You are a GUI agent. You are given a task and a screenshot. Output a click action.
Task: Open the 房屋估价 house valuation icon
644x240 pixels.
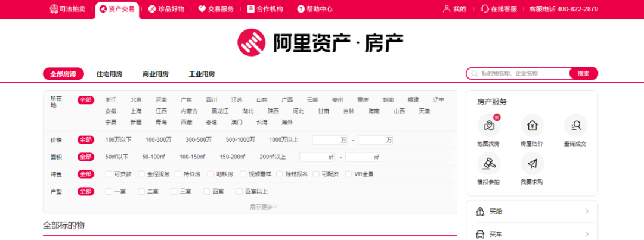coord(532,126)
